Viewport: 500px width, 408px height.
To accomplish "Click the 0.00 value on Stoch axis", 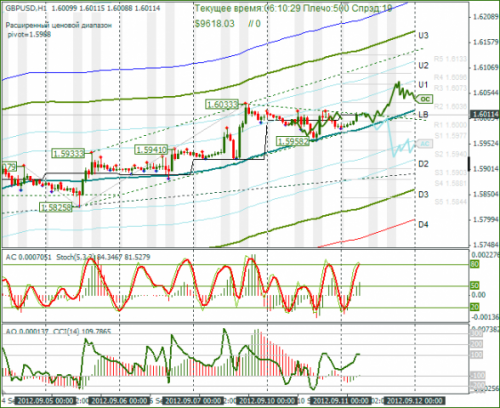I will [x=478, y=295].
